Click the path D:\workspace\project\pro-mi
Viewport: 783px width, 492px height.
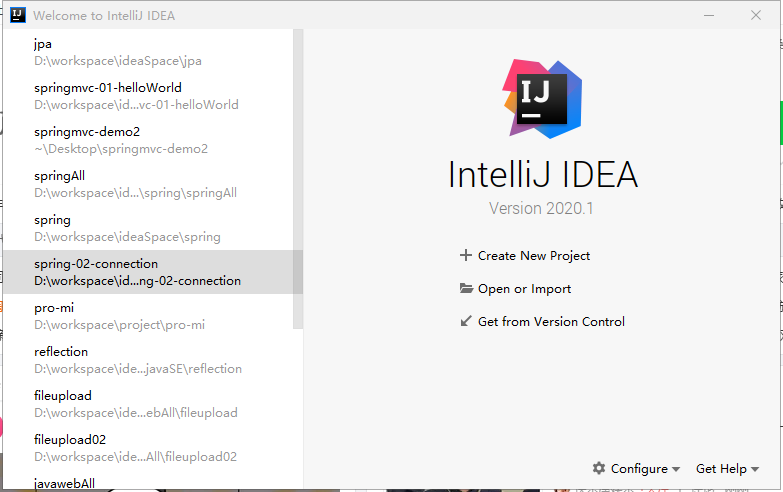click(x=119, y=325)
